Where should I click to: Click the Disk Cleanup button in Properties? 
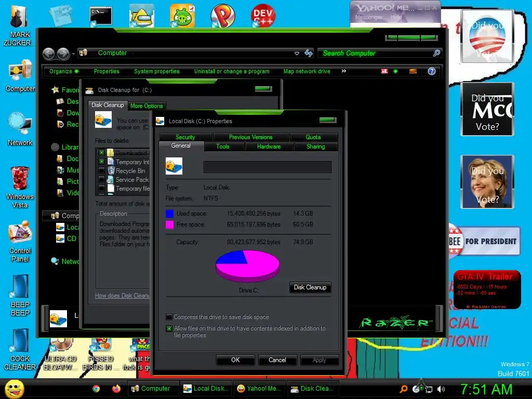310,287
